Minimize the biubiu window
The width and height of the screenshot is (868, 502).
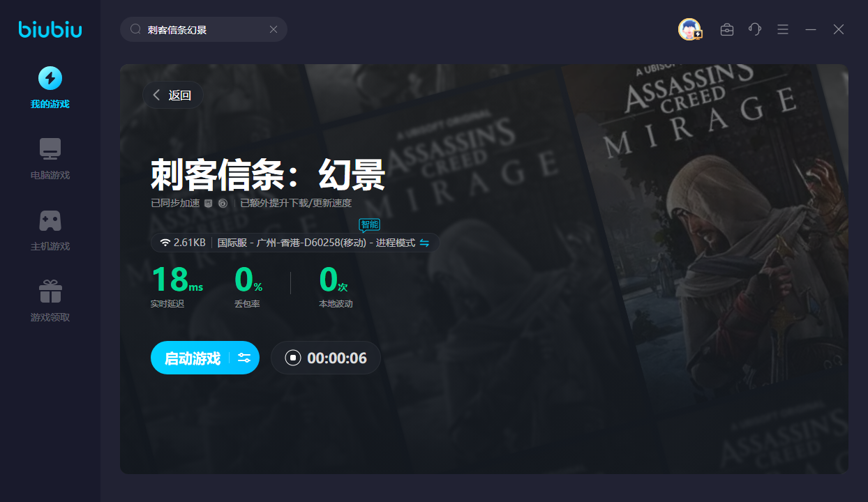[811, 29]
